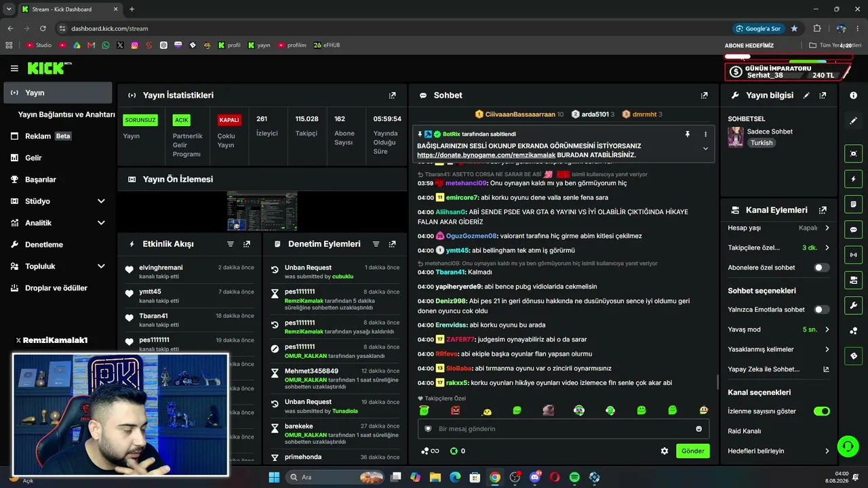The image size is (868, 488).
Task: Open Yayın Bağlantısı ve Anahtarı
Action: (x=66, y=115)
